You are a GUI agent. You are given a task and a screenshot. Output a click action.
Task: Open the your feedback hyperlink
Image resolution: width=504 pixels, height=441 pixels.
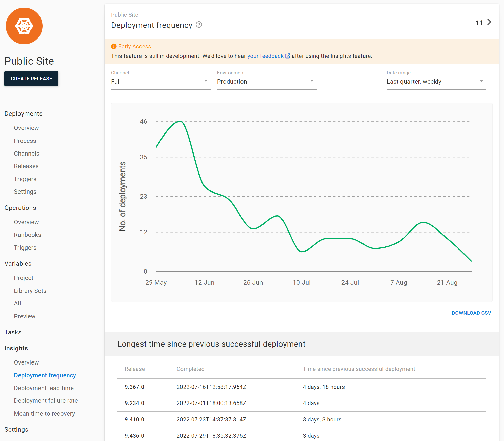click(265, 56)
